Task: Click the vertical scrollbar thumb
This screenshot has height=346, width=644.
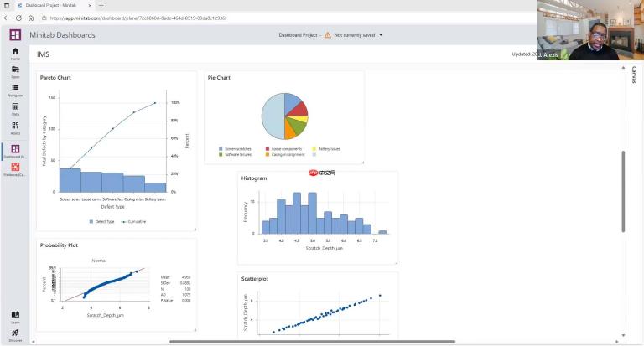Action: pyautogui.click(x=623, y=191)
